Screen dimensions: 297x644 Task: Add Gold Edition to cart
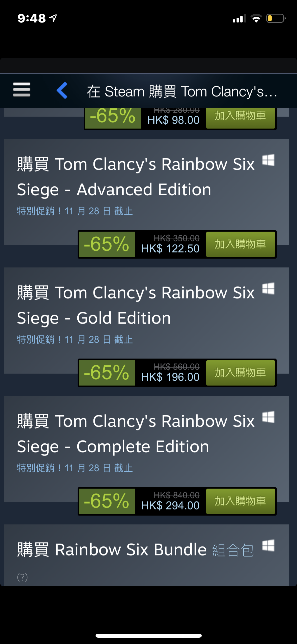(240, 373)
